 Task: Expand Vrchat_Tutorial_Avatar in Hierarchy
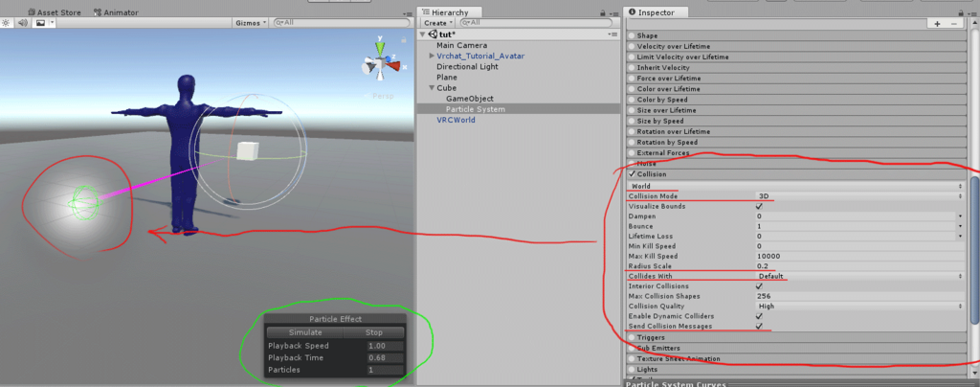point(432,56)
